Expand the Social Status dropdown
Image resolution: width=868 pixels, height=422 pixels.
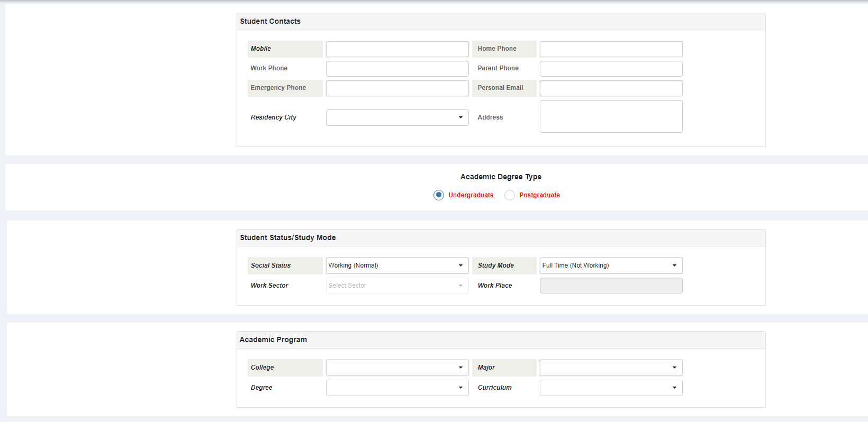[x=397, y=265]
